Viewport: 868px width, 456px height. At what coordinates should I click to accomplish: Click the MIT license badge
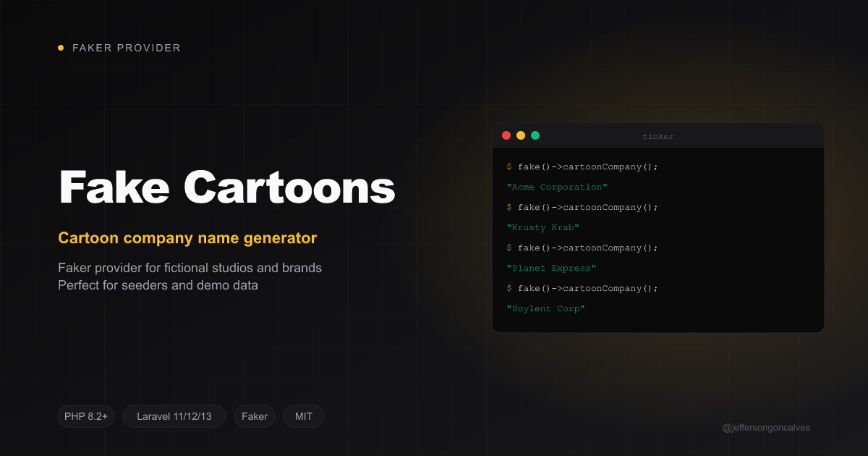point(304,416)
